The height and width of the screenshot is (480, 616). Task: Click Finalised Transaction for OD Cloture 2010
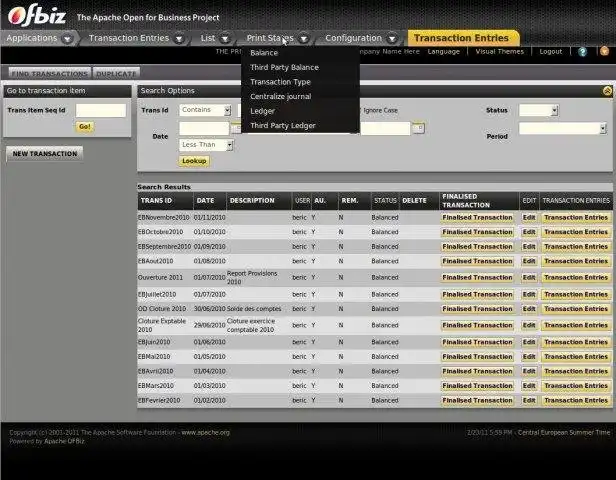click(x=477, y=309)
